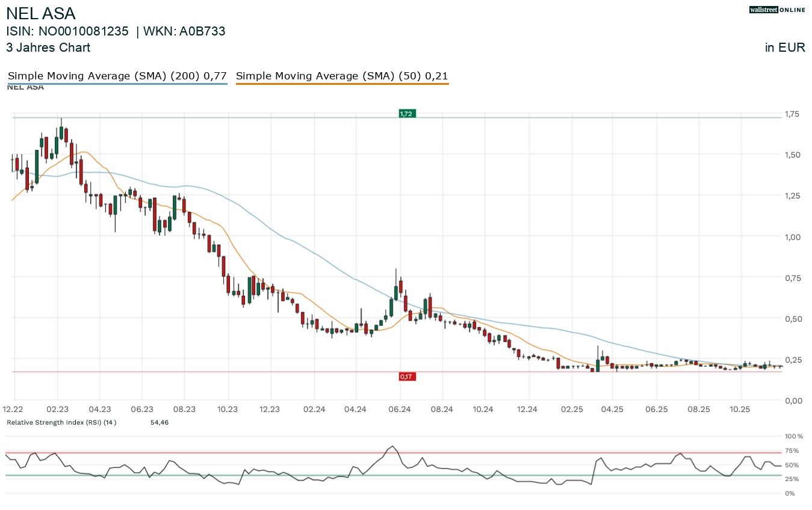Click the green 1,72 high price marker

[x=408, y=114]
